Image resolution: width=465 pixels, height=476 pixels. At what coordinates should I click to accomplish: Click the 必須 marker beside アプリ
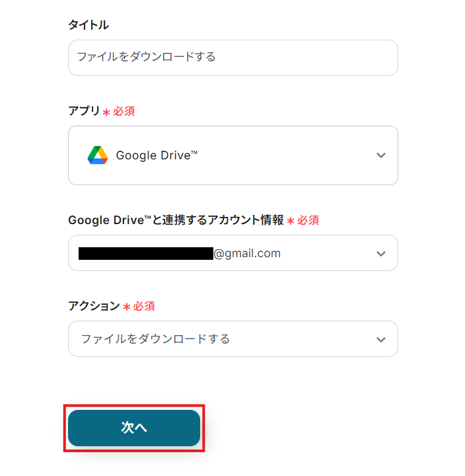coord(124,111)
